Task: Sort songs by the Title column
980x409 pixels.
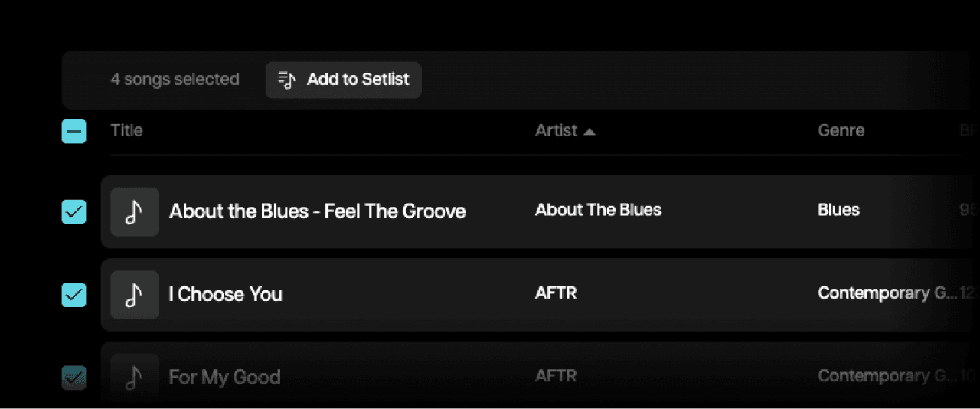Action: pyautogui.click(x=127, y=130)
